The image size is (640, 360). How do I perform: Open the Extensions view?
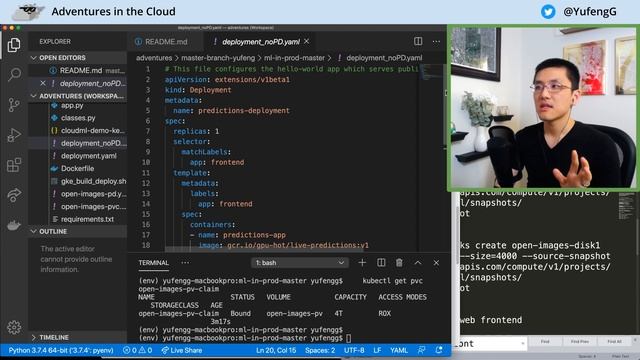point(14,165)
